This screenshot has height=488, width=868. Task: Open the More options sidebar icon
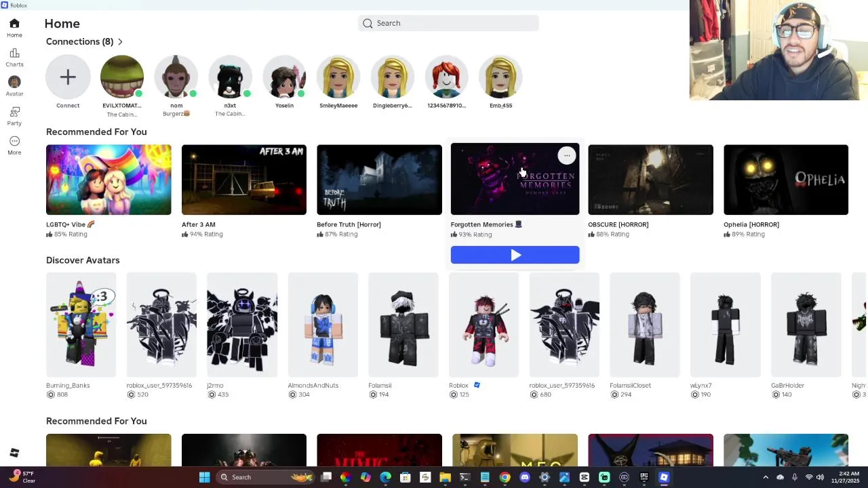click(x=14, y=146)
